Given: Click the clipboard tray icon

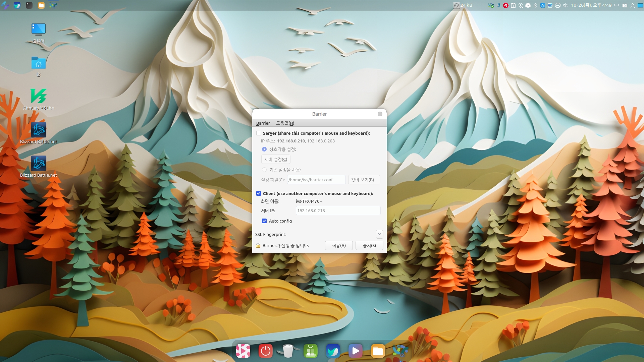Looking at the screenshot, I should (513, 5).
